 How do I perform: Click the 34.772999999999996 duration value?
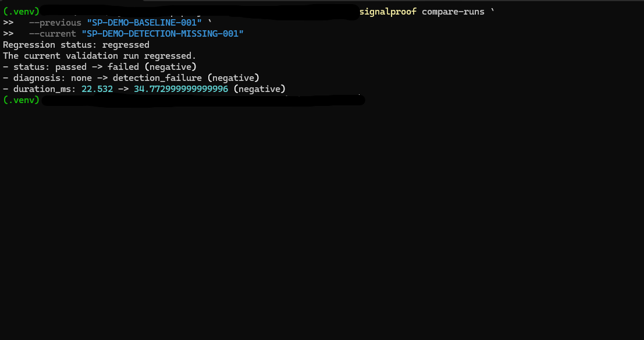[181, 89]
